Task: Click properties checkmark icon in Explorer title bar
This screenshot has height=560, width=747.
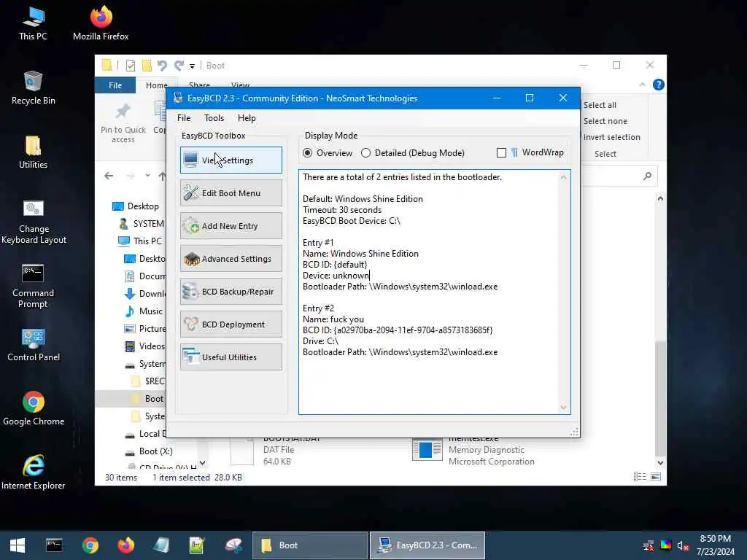Action: click(x=130, y=65)
